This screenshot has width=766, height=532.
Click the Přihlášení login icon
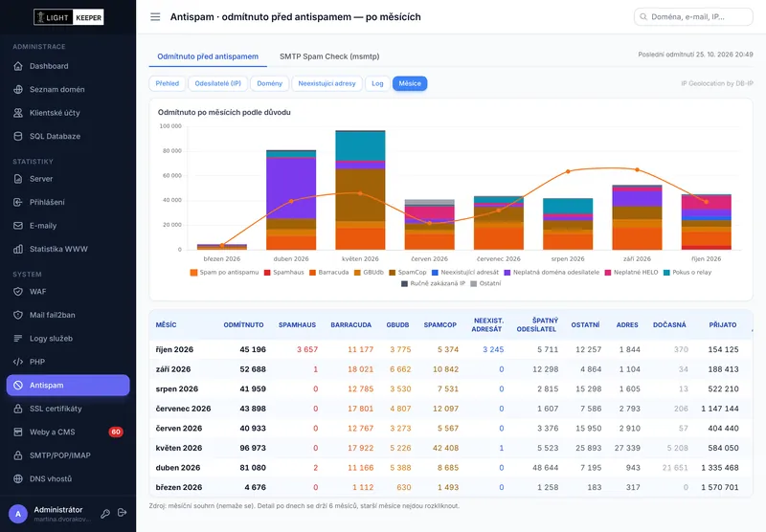(x=18, y=202)
